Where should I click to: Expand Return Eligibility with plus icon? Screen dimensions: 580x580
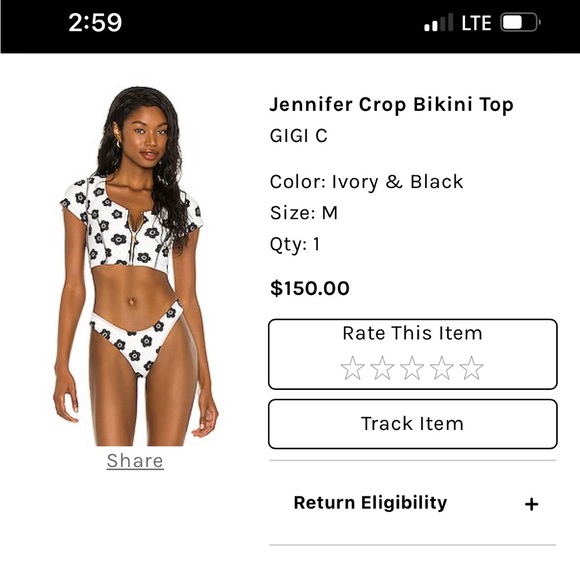(x=532, y=504)
